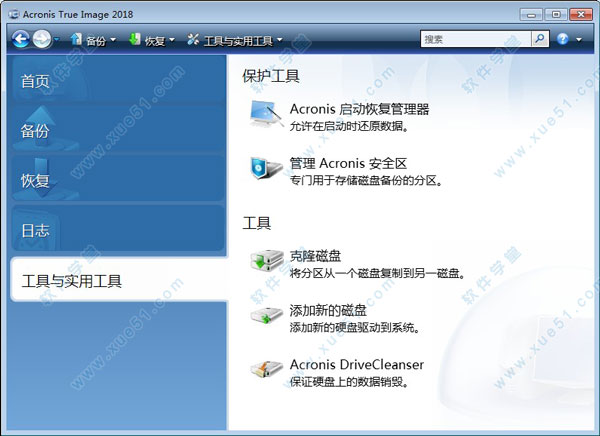Open the navigation history dropdown arrow
600x436 pixels.
(57, 39)
